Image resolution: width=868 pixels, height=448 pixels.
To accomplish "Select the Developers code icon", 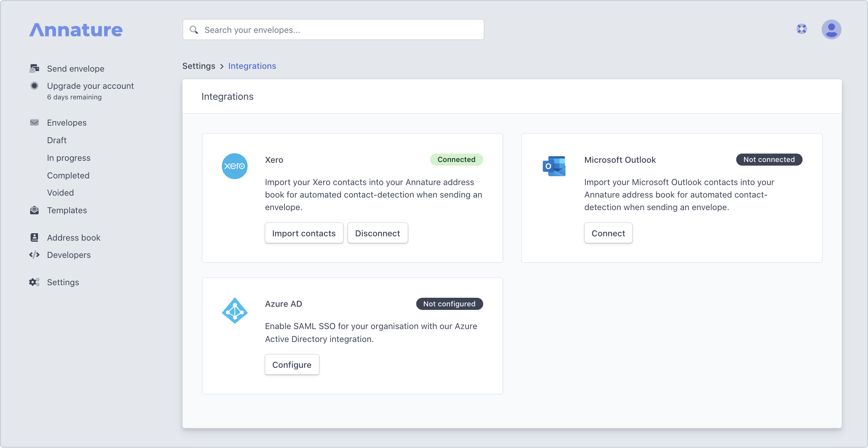I will (x=34, y=255).
